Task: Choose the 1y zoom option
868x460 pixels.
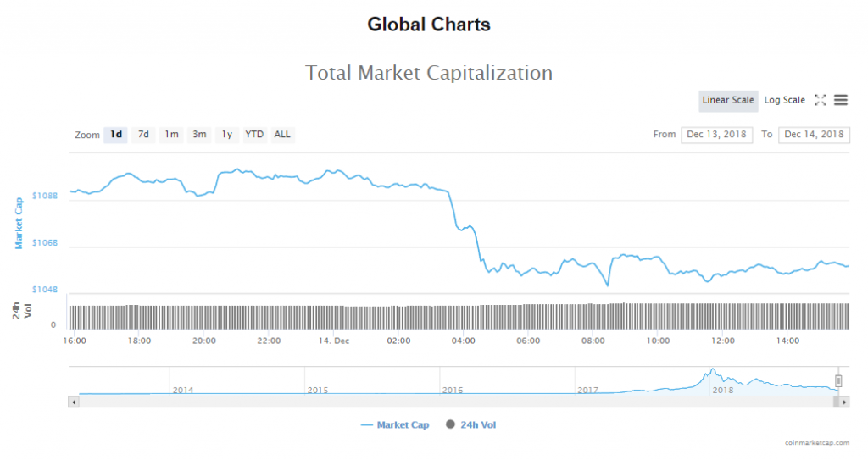Action: click(x=226, y=135)
